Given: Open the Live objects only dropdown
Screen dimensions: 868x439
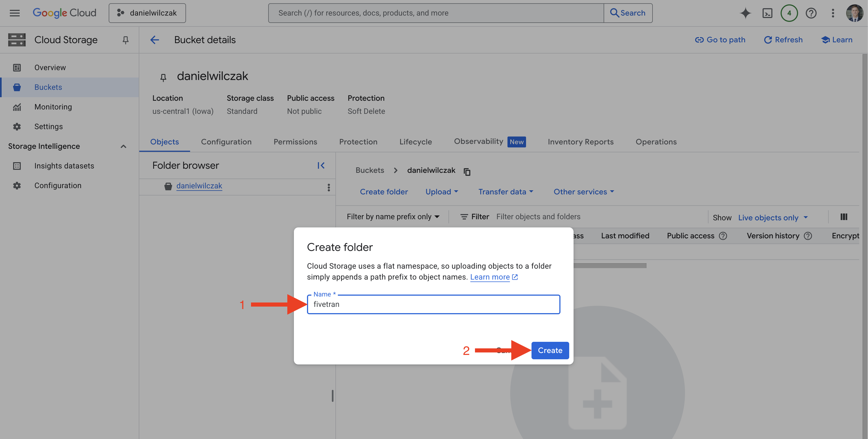Looking at the screenshot, I should click(x=773, y=218).
